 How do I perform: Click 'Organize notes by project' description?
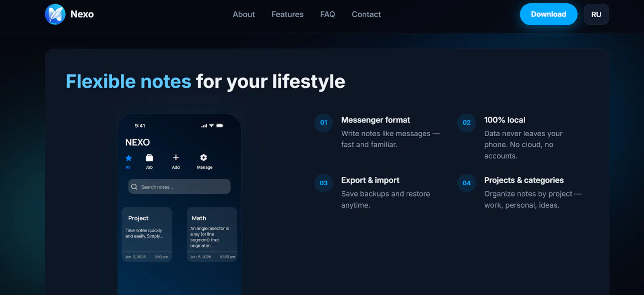click(533, 199)
